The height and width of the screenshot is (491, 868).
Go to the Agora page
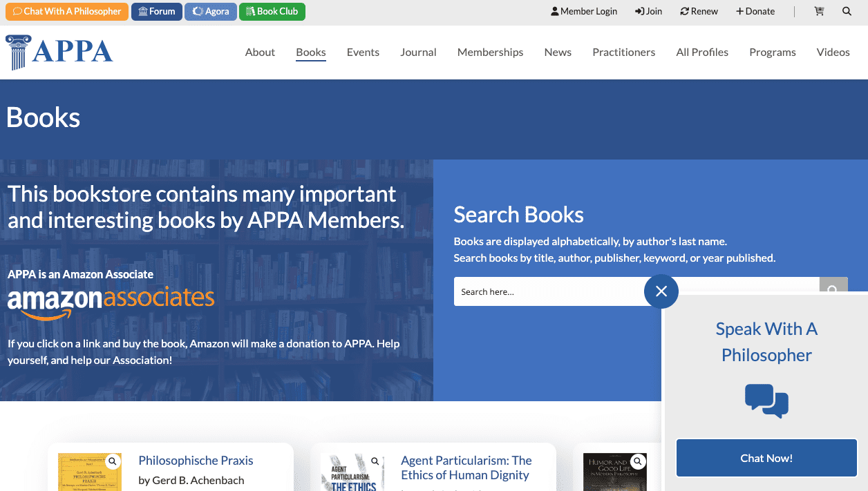click(x=211, y=11)
